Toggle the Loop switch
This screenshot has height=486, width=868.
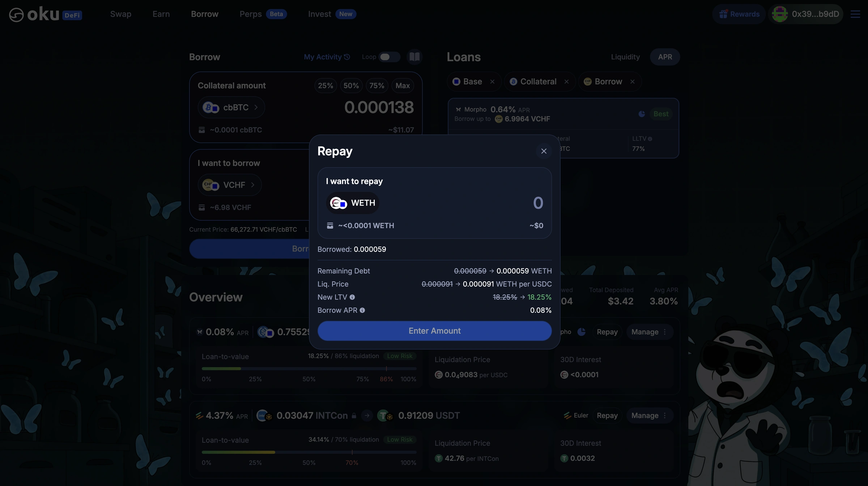click(389, 57)
